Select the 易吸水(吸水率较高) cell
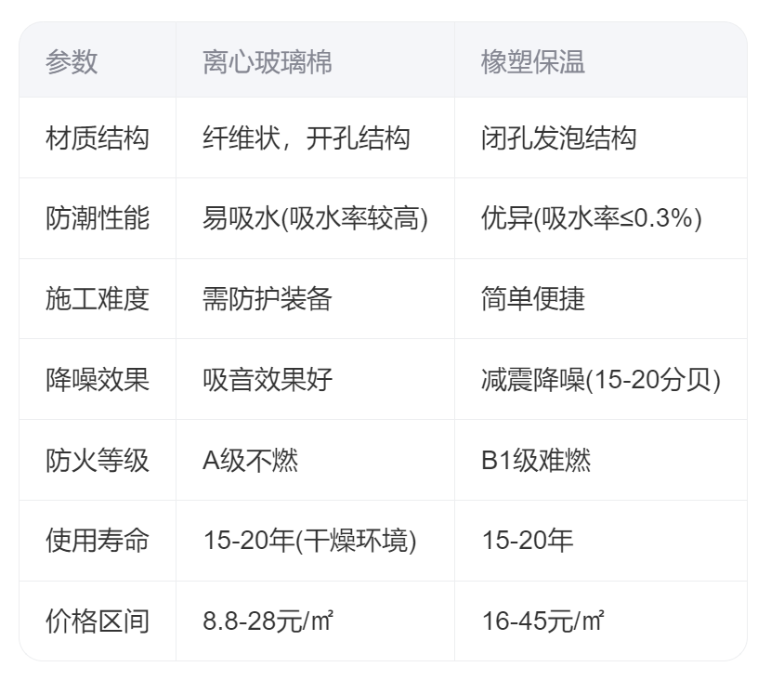This screenshot has height=680, width=784. pos(315,218)
